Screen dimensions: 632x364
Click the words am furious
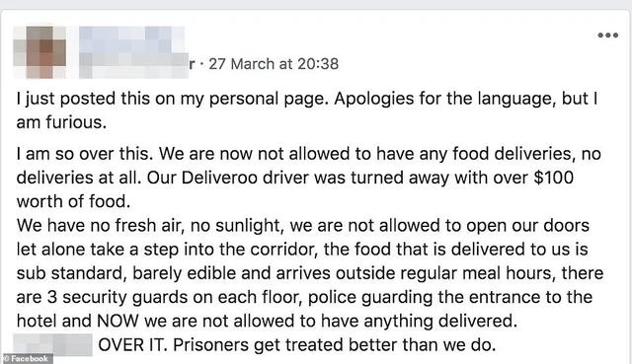point(61,122)
